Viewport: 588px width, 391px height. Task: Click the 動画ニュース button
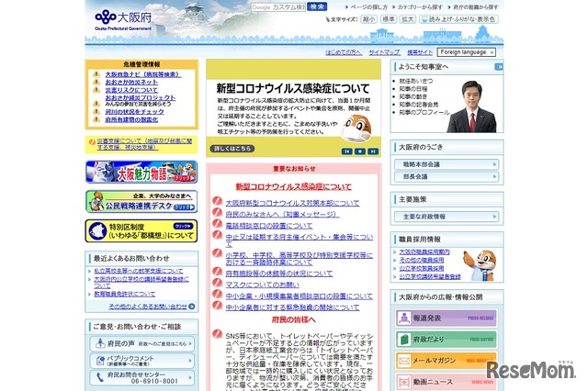447,382
